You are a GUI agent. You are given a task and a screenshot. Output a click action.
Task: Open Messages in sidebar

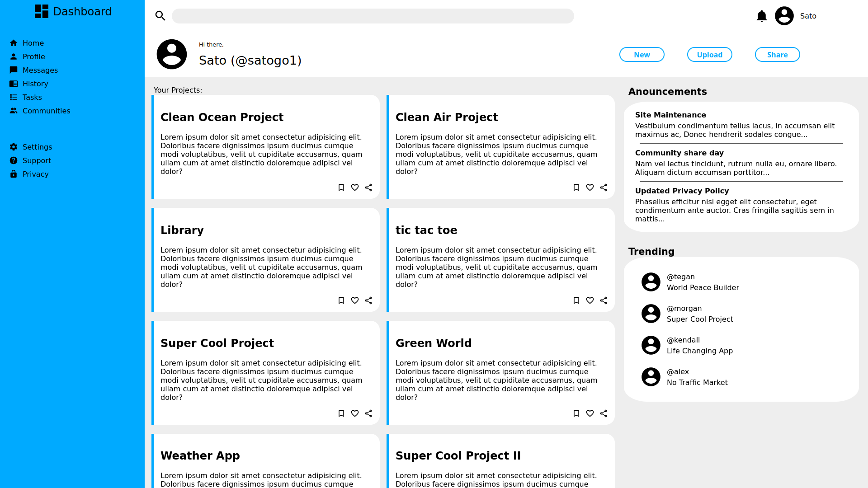[33, 70]
